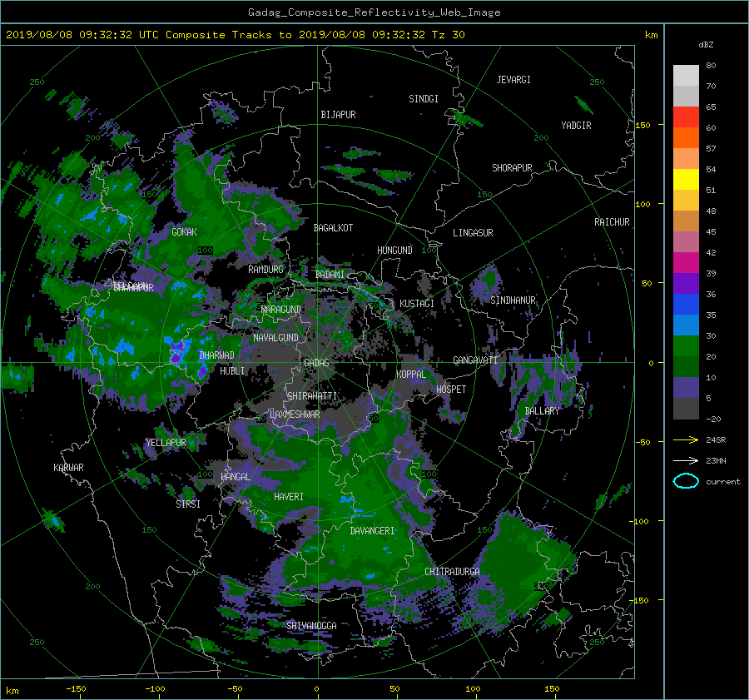Click the KARWAR city label
Image resolution: width=749 pixels, height=700 pixels.
point(68,468)
